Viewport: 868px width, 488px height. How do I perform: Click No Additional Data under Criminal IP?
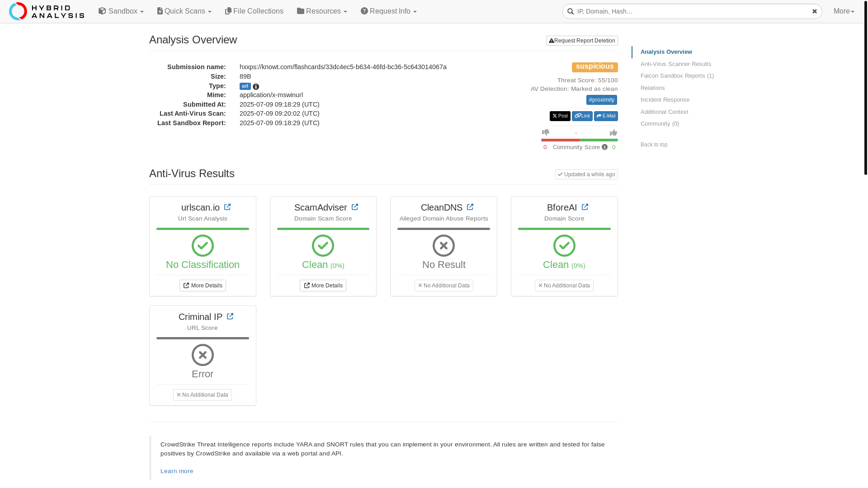203,395
